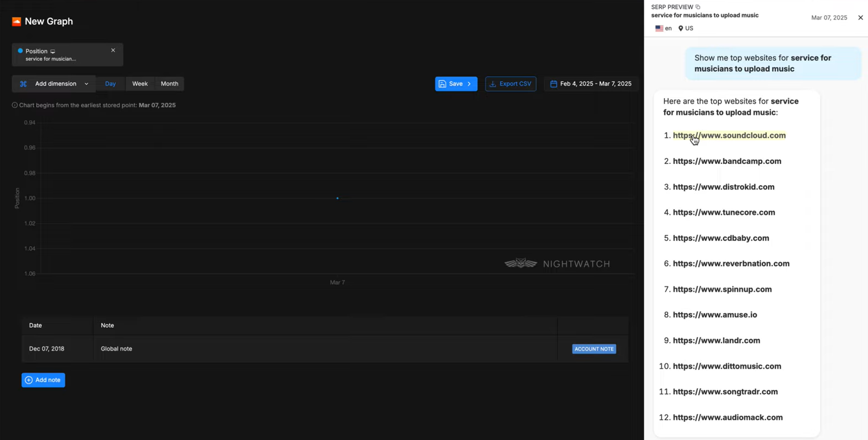Remove the Position dimension chip

[113, 50]
